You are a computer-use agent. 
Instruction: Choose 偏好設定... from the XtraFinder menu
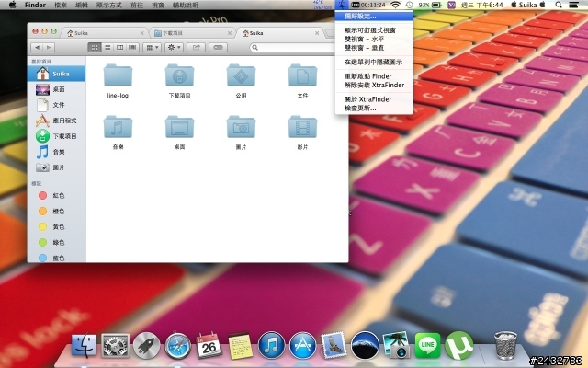pyautogui.click(x=374, y=17)
